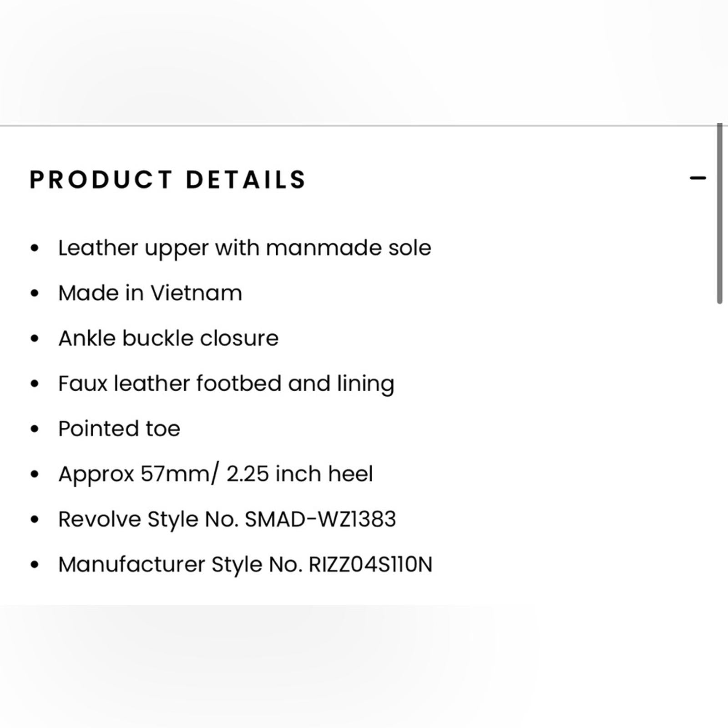Click Revolve Style No. SMAD-WZ1383 text
The image size is (728, 728).
pos(227,520)
